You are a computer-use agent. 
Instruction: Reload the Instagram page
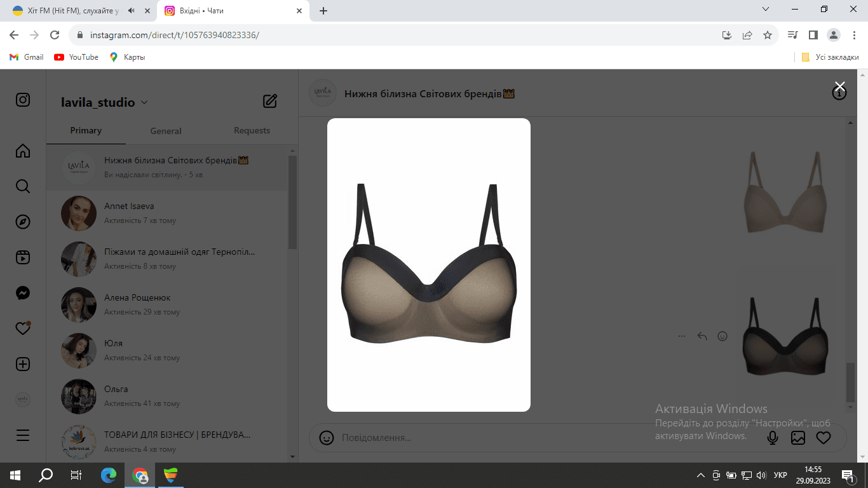tap(55, 35)
